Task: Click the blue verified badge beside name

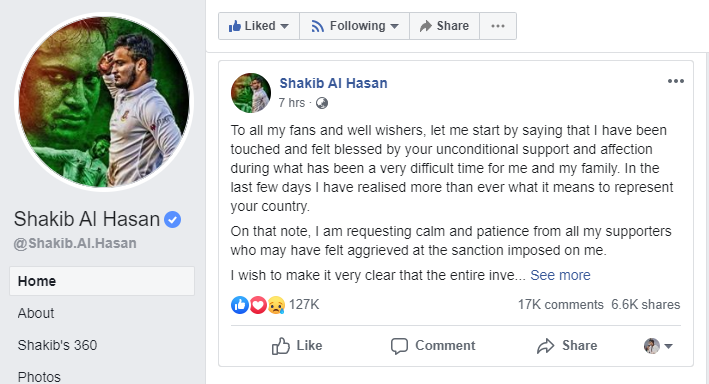Action: point(172,220)
